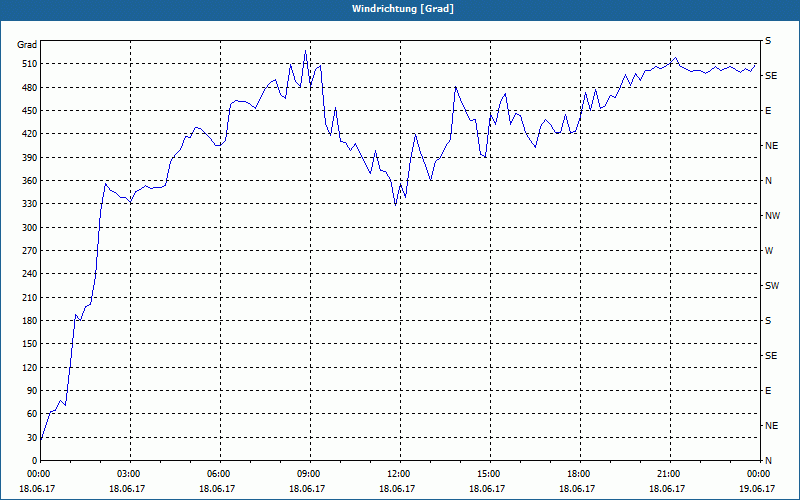Select the 12:00 time label
This screenshot has width=800, height=500.
(x=399, y=473)
